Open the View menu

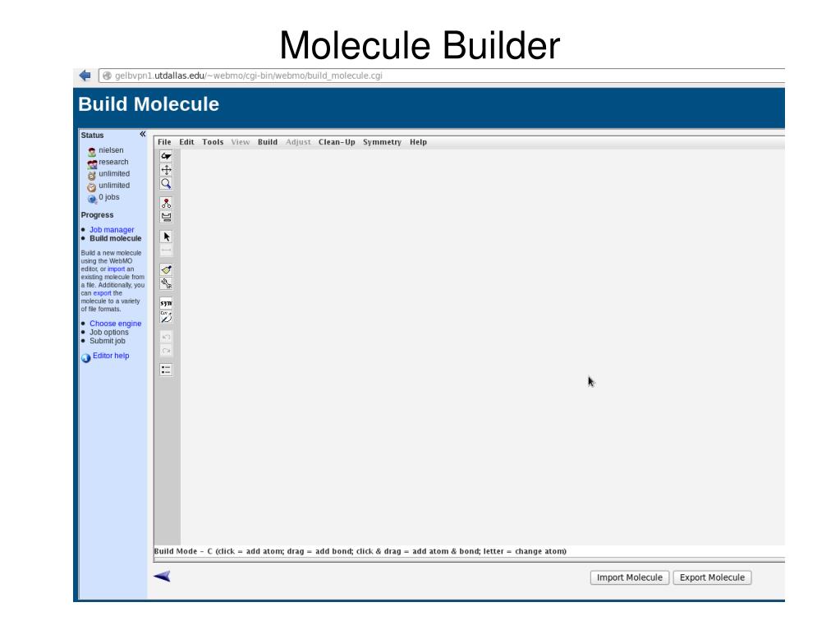point(241,142)
